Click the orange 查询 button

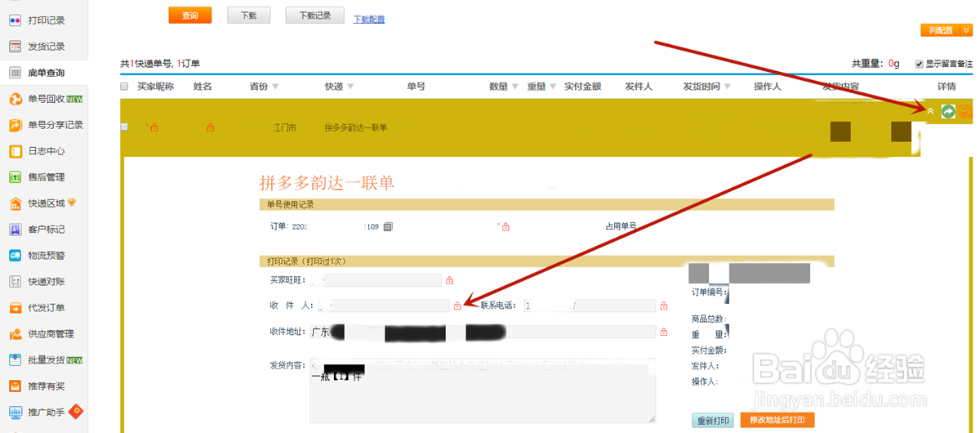coord(190,16)
